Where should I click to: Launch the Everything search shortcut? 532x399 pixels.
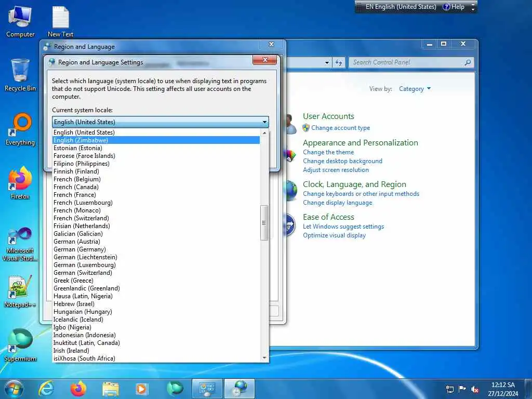[20, 129]
